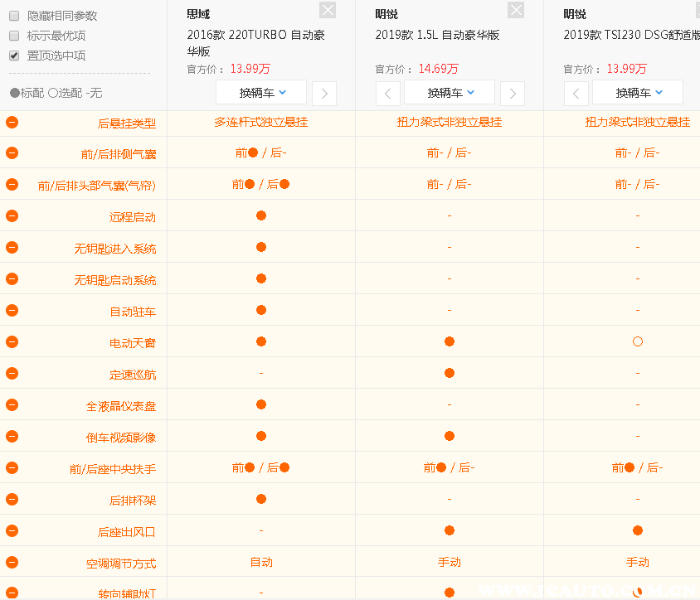
Task: Unpin 后排杯架 row with minus icon
Action: [x=12, y=499]
